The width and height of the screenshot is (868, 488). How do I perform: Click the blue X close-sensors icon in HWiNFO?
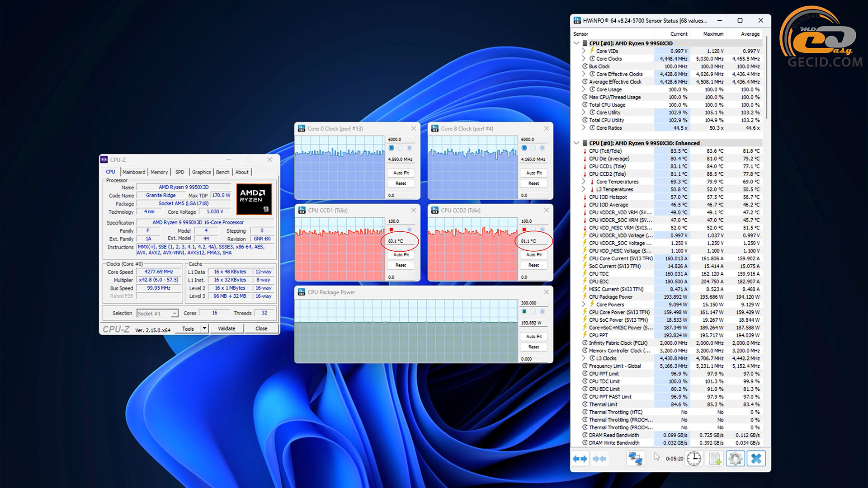point(756,459)
